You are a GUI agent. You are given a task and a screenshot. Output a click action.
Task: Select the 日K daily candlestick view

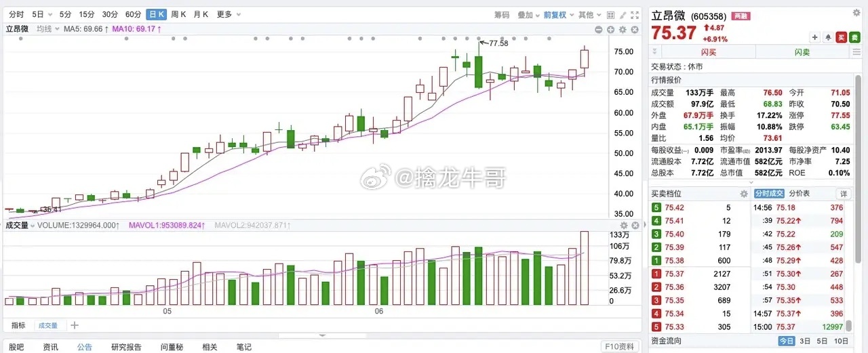(156, 14)
